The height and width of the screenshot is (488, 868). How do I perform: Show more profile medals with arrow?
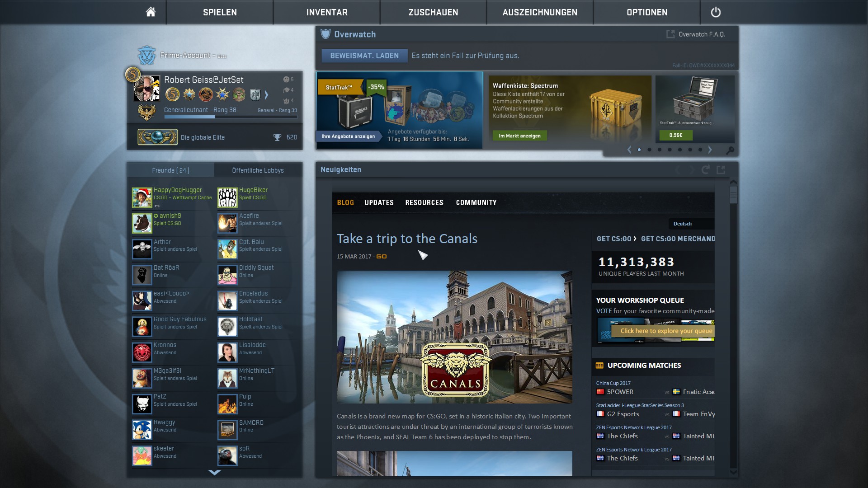(266, 95)
